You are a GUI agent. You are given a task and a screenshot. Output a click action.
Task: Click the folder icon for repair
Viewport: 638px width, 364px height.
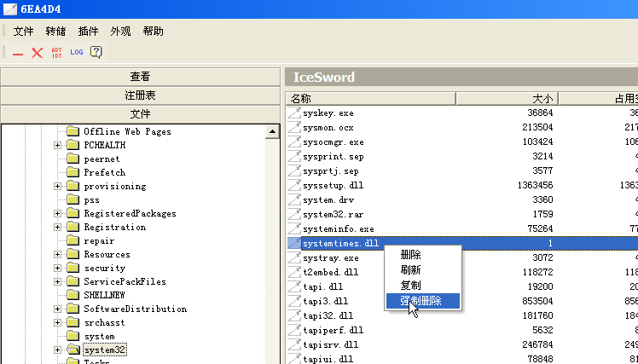click(x=72, y=240)
